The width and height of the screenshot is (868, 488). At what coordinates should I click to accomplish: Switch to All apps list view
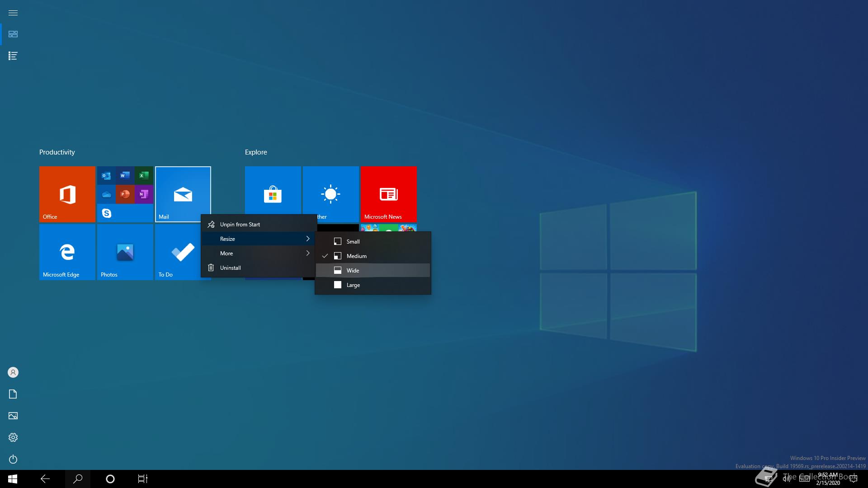click(x=13, y=56)
